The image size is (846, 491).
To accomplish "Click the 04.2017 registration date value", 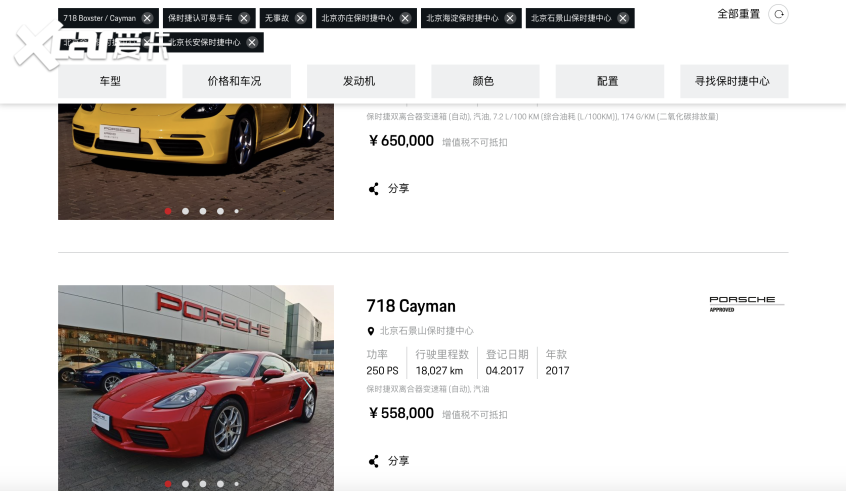I will point(504,371).
